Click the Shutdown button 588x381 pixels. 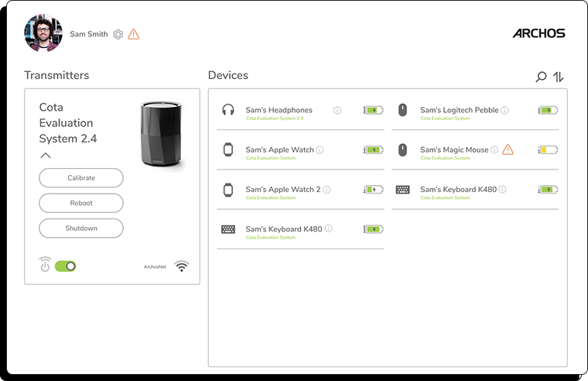[81, 228]
